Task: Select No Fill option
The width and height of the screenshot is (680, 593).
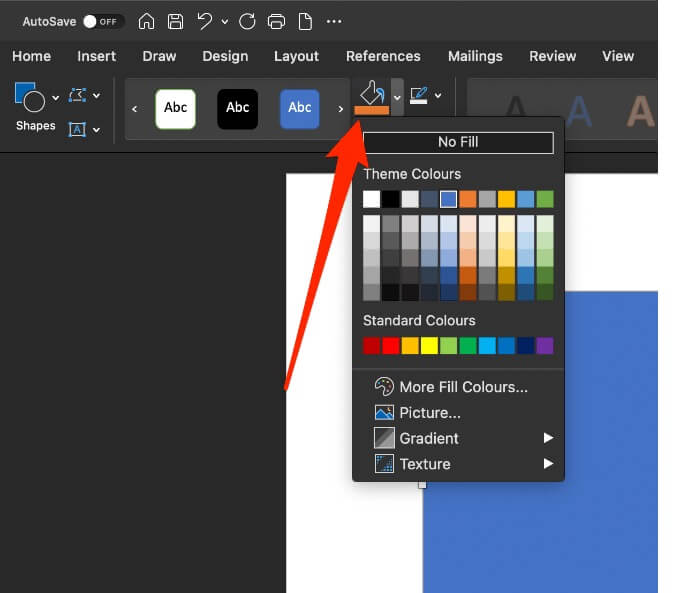Action: (x=458, y=142)
